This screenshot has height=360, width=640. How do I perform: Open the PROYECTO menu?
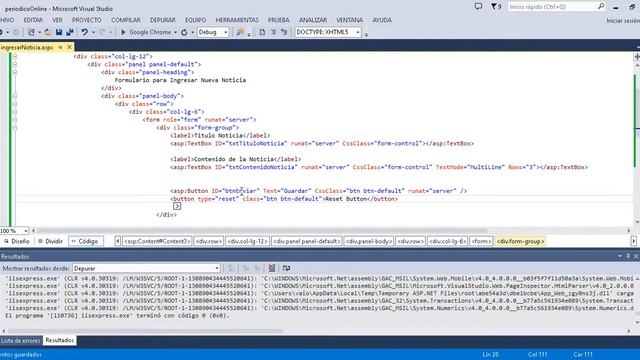87,20
